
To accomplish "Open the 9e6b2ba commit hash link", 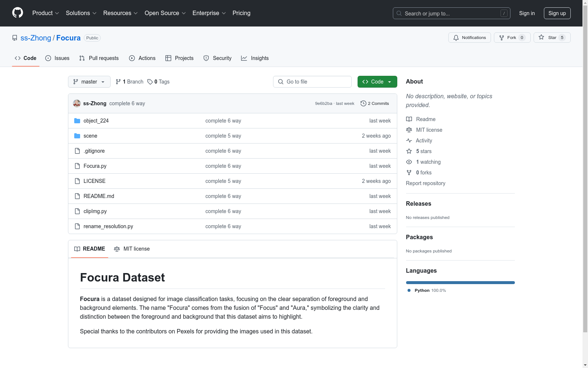I will pos(323,103).
